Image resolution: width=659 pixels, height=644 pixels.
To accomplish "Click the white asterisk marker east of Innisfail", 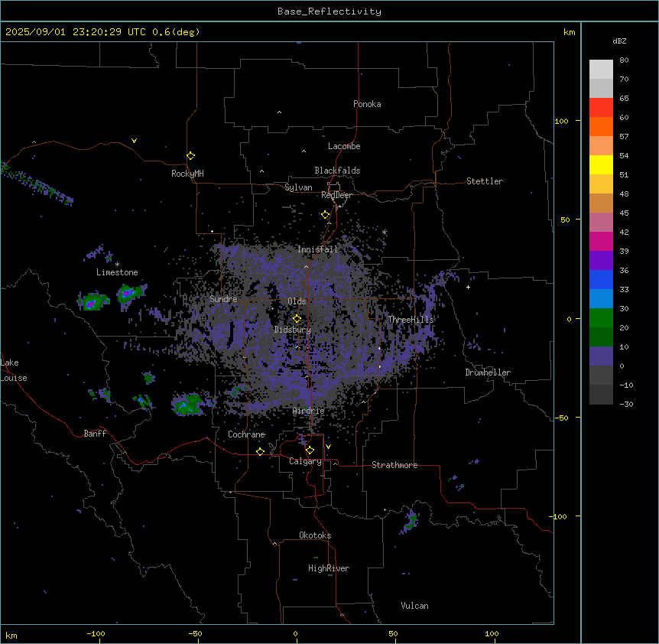I will [384, 232].
